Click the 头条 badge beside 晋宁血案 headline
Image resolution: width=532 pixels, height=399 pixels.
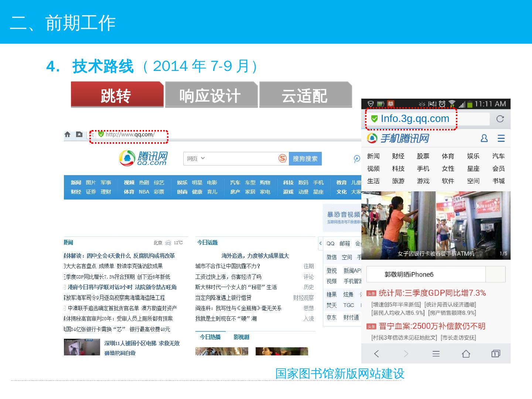pos(371,326)
